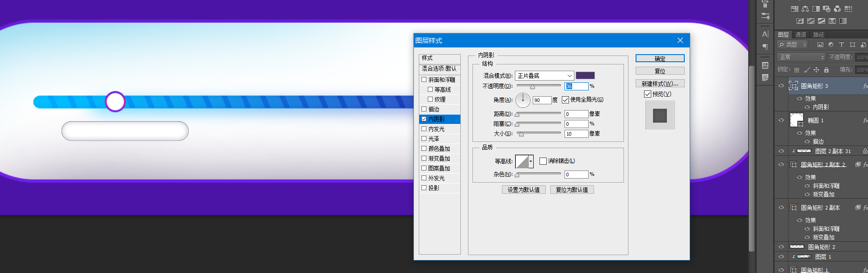Image resolution: width=868 pixels, height=273 pixels.
Task: Open the layer blend mode 正常 dropdown
Action: click(x=801, y=57)
